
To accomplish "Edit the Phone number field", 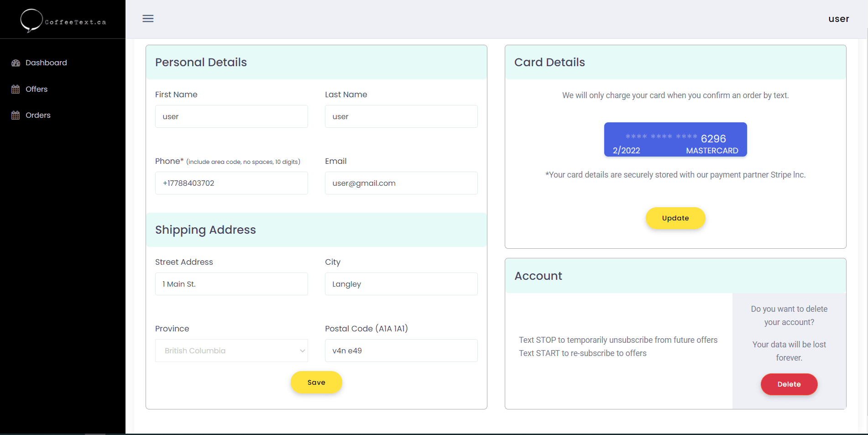I will [231, 183].
